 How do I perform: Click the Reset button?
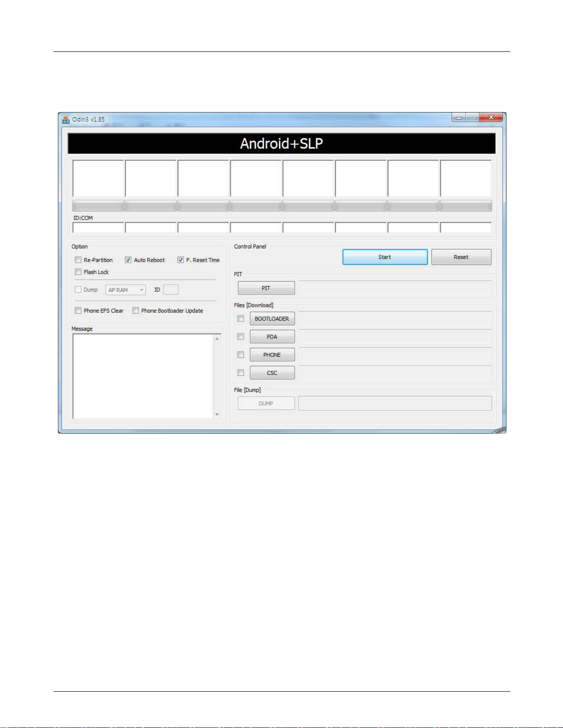pyautogui.click(x=461, y=257)
